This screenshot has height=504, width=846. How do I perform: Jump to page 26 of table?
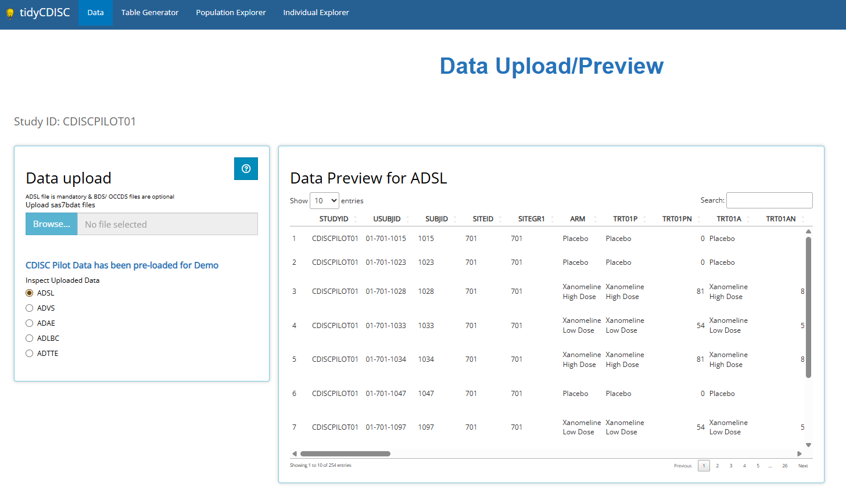784,466
